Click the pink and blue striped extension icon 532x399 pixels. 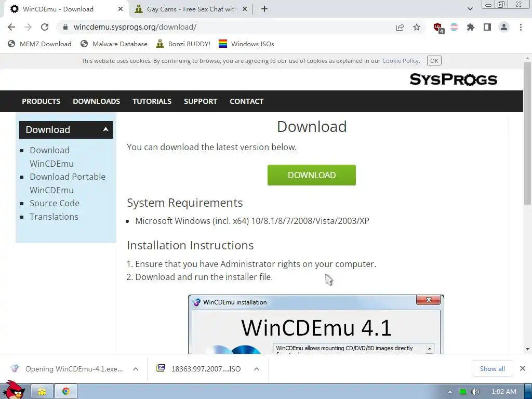click(x=454, y=27)
